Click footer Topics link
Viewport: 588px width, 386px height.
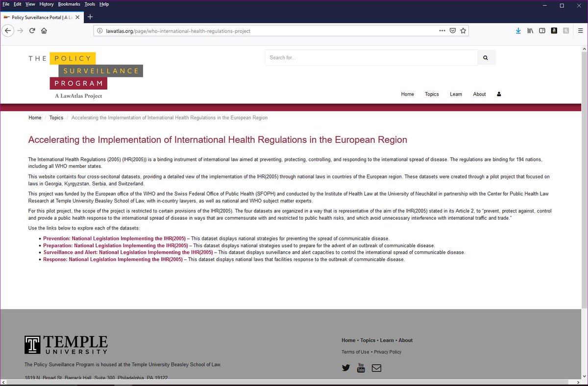pos(367,340)
